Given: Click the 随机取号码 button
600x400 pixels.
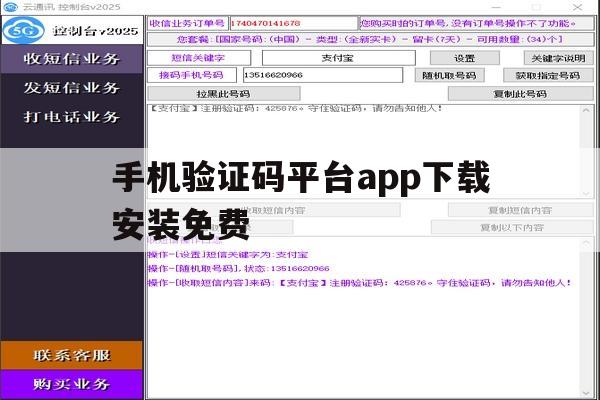Looking at the screenshot, I should point(449,75).
